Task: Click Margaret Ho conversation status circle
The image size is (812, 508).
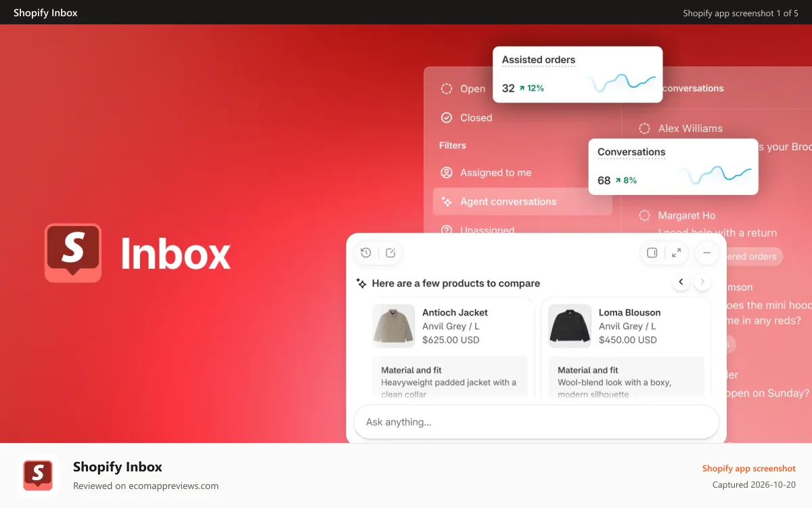Action: coord(644,215)
